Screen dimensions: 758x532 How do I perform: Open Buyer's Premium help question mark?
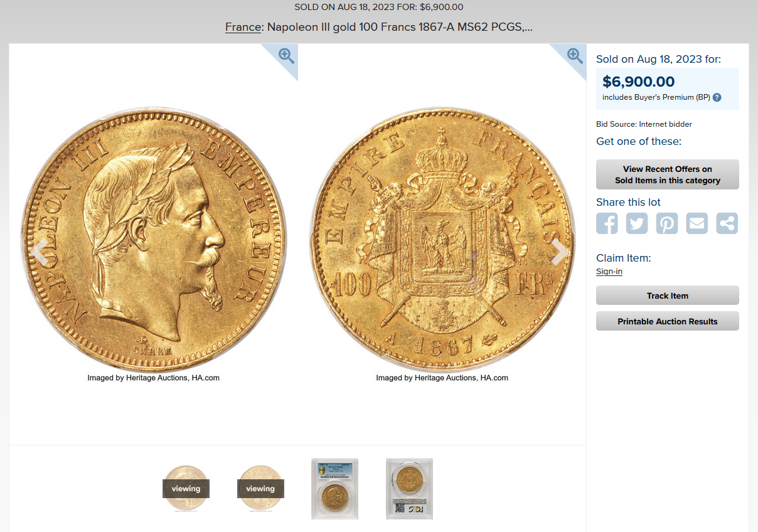tap(717, 97)
